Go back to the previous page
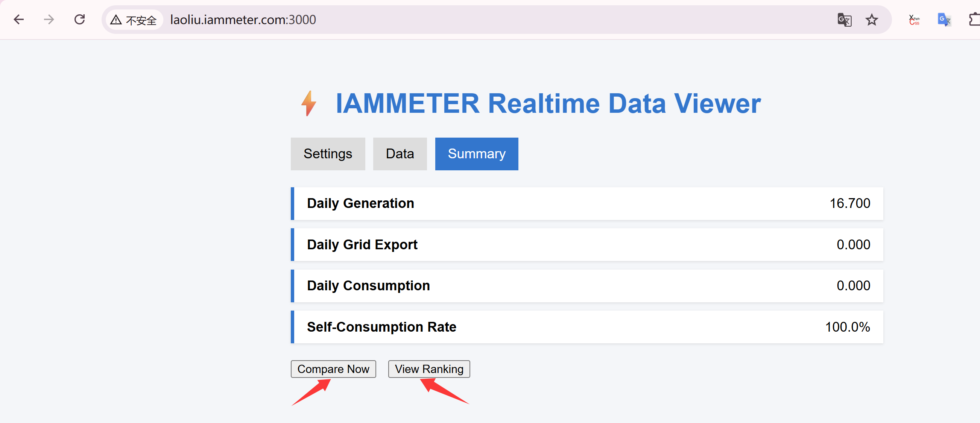 pos(19,20)
